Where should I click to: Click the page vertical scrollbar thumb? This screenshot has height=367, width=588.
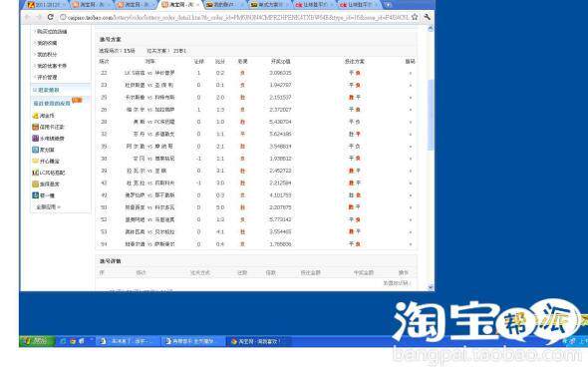[x=431, y=115]
